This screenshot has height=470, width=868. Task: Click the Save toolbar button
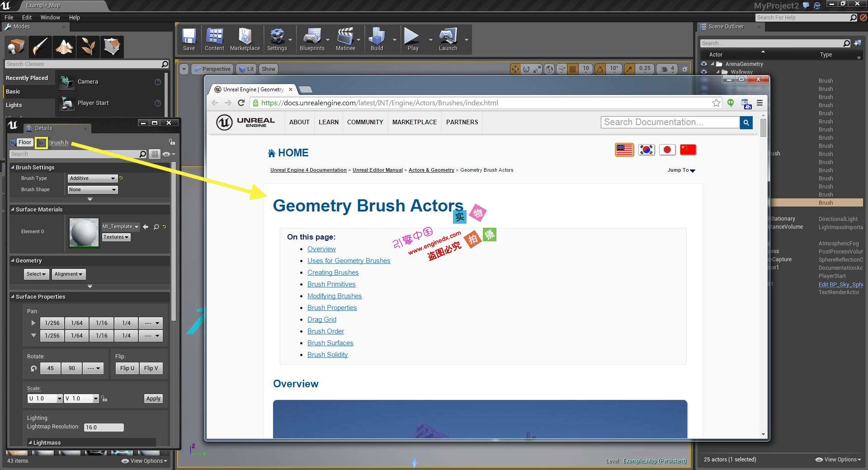point(189,39)
